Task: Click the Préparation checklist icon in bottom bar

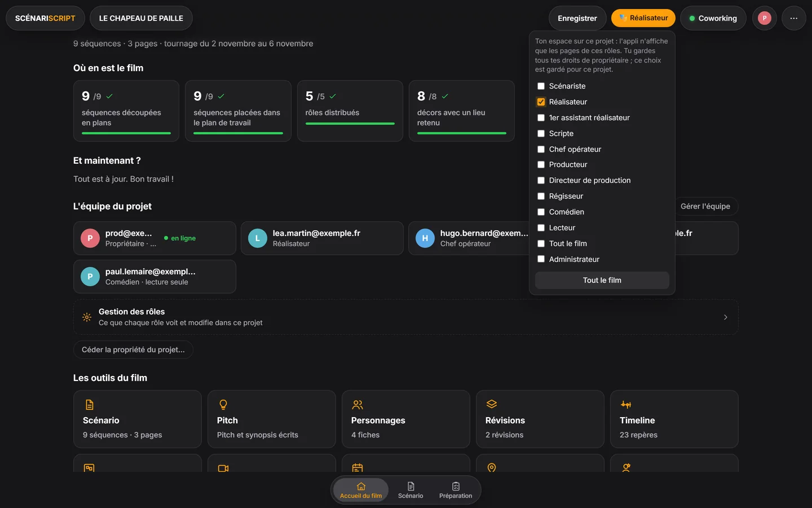Action: click(x=456, y=487)
